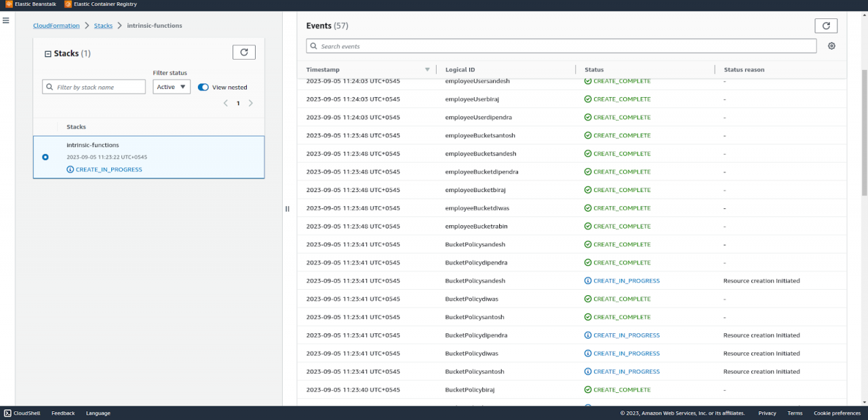868x420 pixels.
Task: Open the Events table preferences gear
Action: (831, 46)
